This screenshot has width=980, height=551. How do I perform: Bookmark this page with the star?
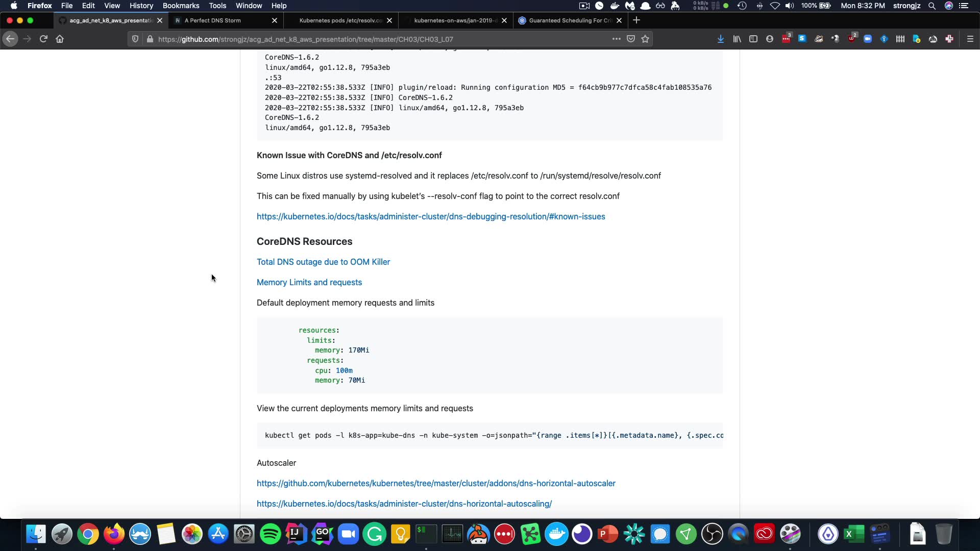point(645,39)
